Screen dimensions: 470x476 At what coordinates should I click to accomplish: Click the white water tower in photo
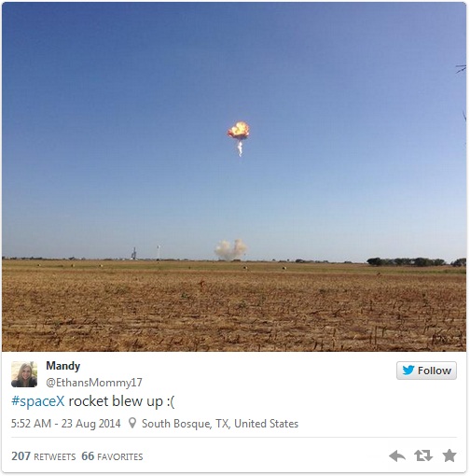159,252
